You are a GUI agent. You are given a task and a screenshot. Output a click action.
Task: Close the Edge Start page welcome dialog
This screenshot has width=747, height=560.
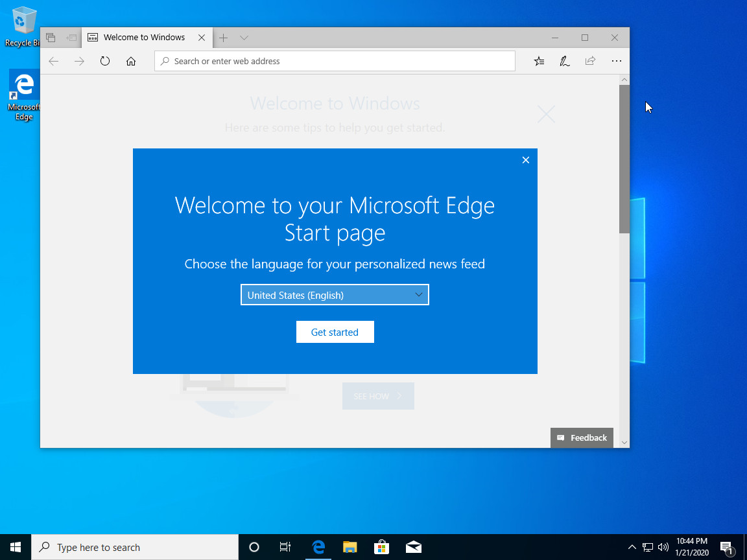(x=525, y=160)
